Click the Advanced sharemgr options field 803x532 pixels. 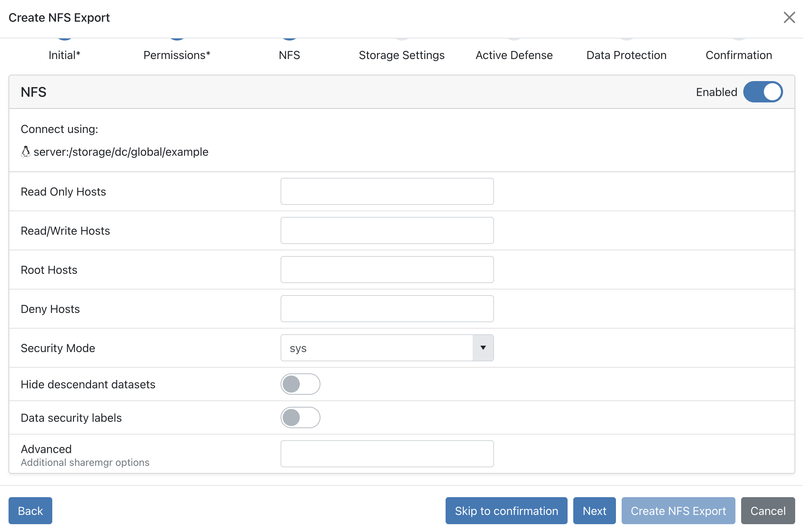387,454
